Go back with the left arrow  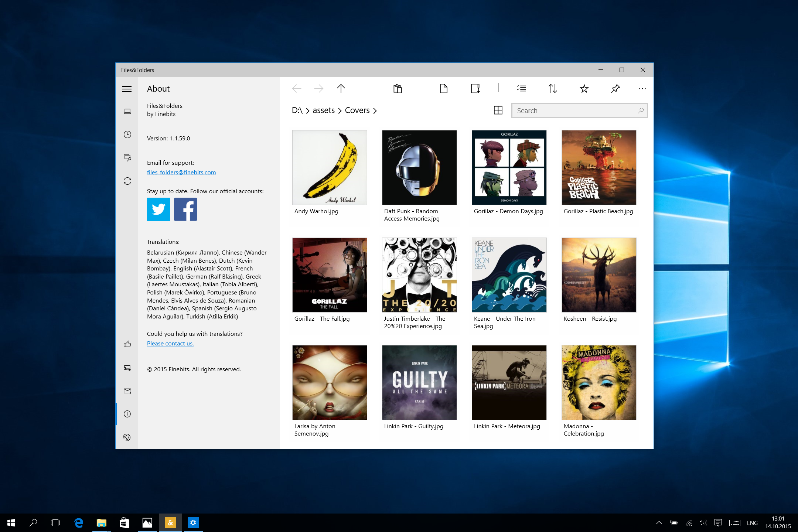click(x=297, y=89)
